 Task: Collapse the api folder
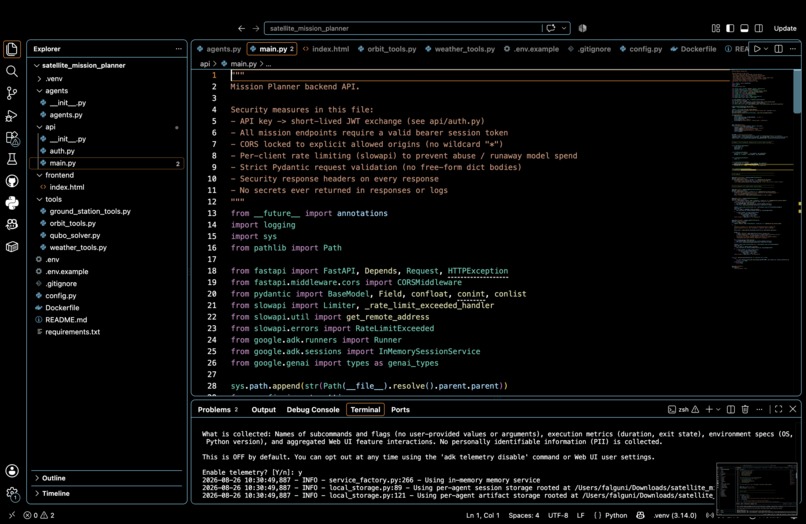(x=40, y=127)
